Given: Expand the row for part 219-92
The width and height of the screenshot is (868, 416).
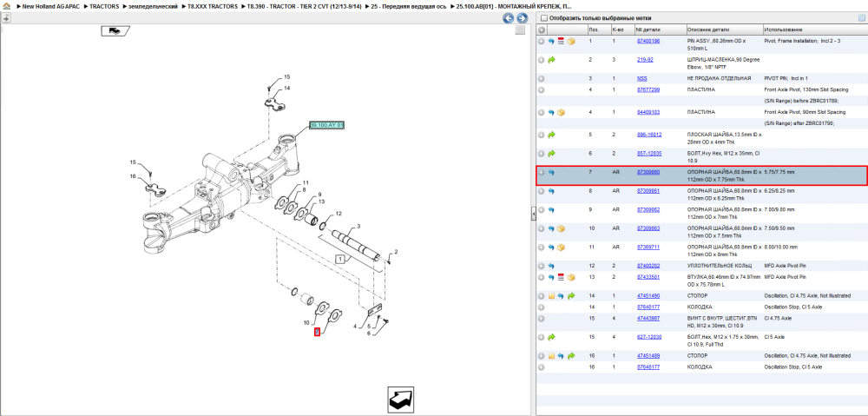Looking at the screenshot, I should point(542,60).
